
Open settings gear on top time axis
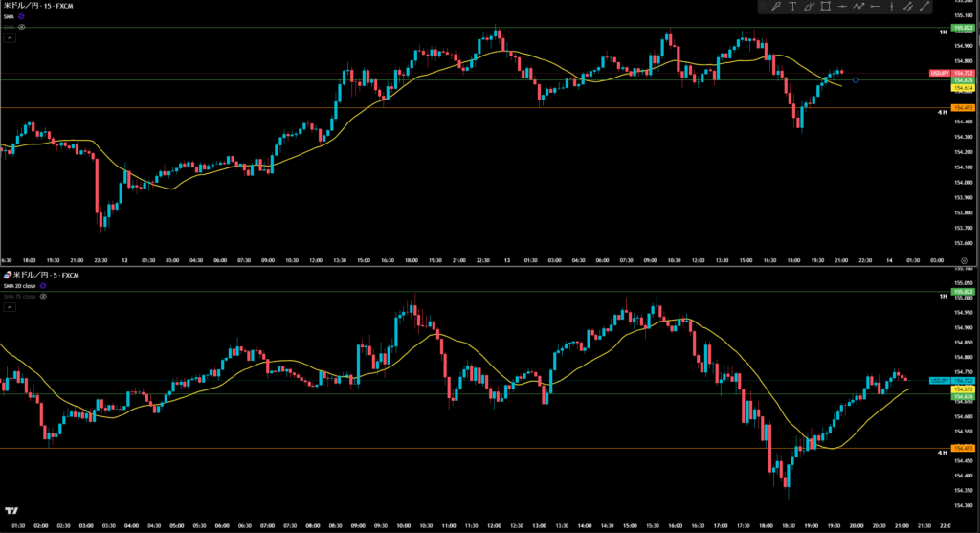point(963,259)
